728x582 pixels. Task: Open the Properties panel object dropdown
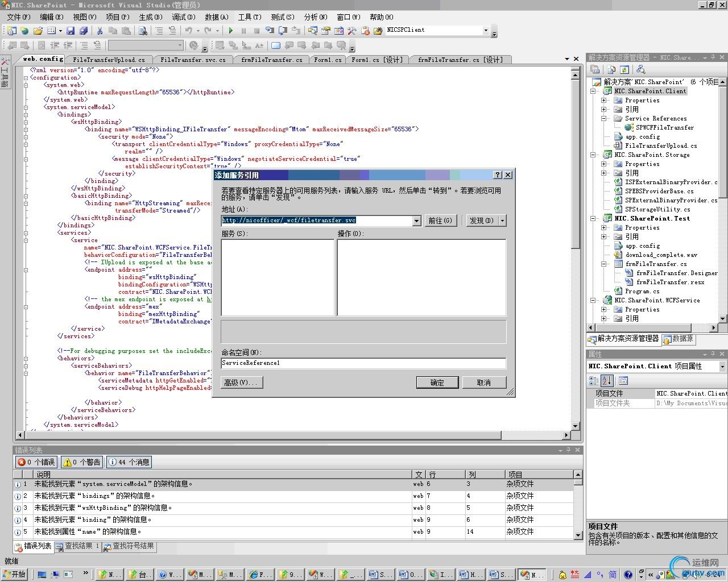point(722,367)
